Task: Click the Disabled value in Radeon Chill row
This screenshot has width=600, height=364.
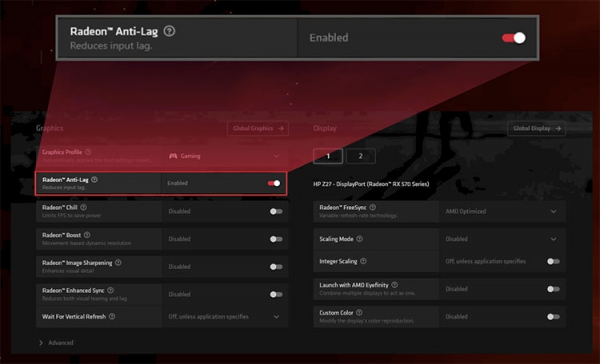Action: pyautogui.click(x=179, y=211)
